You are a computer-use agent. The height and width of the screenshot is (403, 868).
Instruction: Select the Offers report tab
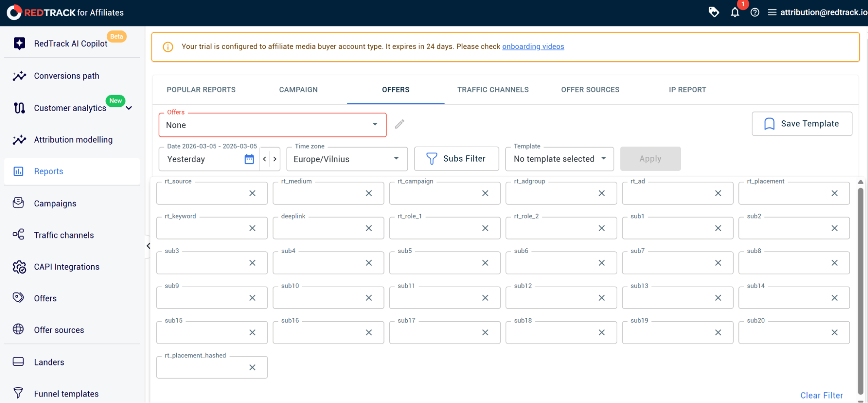click(x=396, y=89)
